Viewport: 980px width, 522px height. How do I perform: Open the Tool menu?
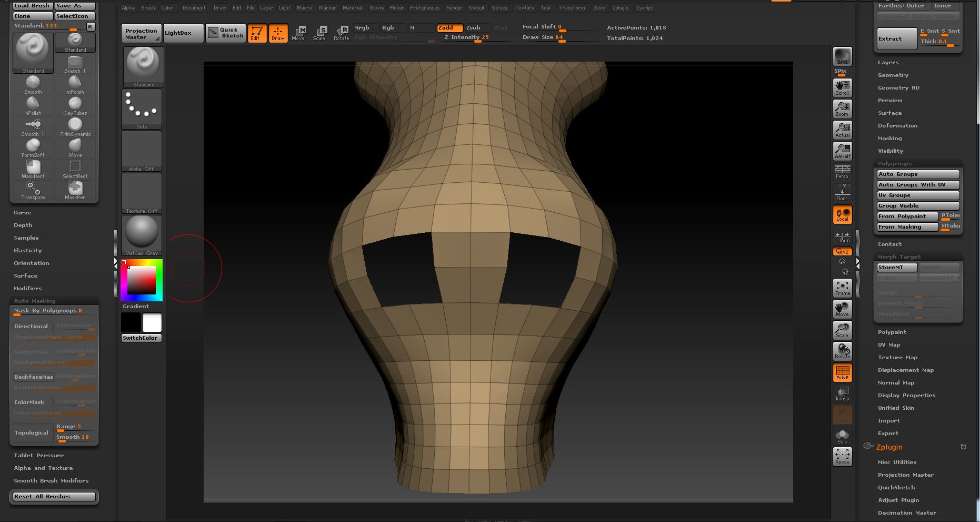point(546,7)
